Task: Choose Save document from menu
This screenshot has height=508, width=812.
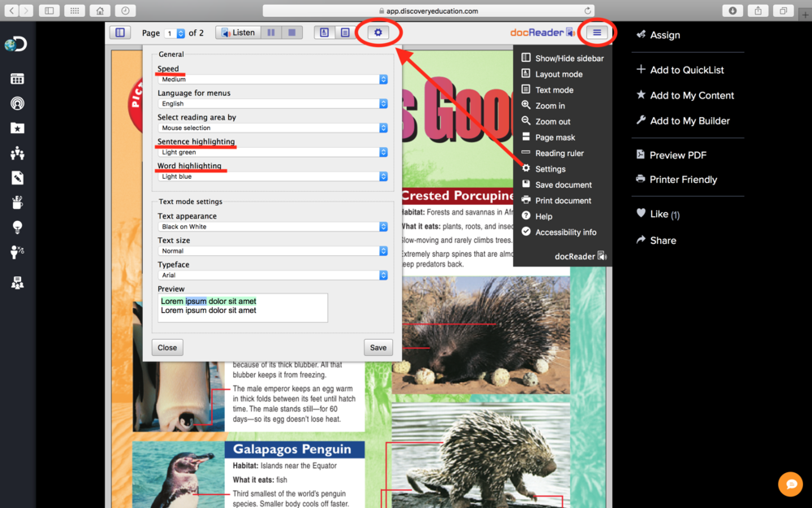Action: click(x=557, y=185)
